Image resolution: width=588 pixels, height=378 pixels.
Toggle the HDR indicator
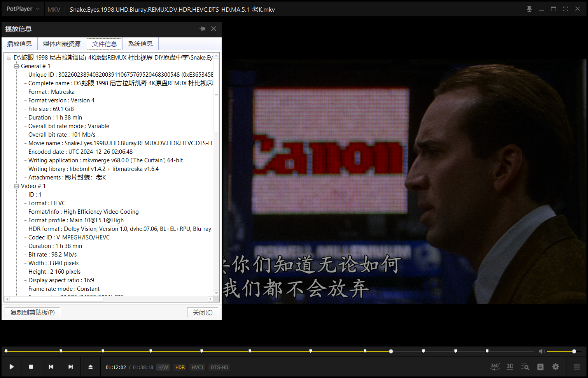click(x=180, y=367)
